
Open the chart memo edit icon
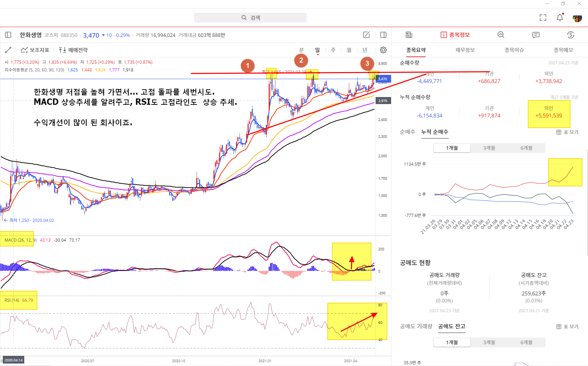366,35
